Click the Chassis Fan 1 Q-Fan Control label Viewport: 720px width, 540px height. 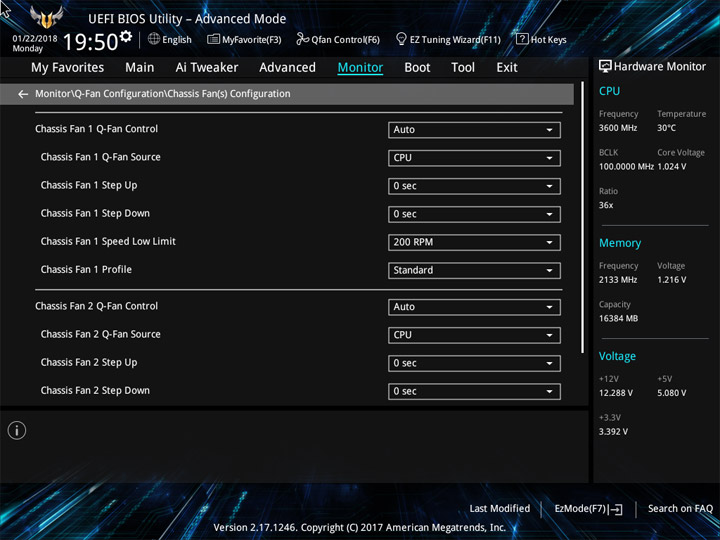(x=96, y=129)
